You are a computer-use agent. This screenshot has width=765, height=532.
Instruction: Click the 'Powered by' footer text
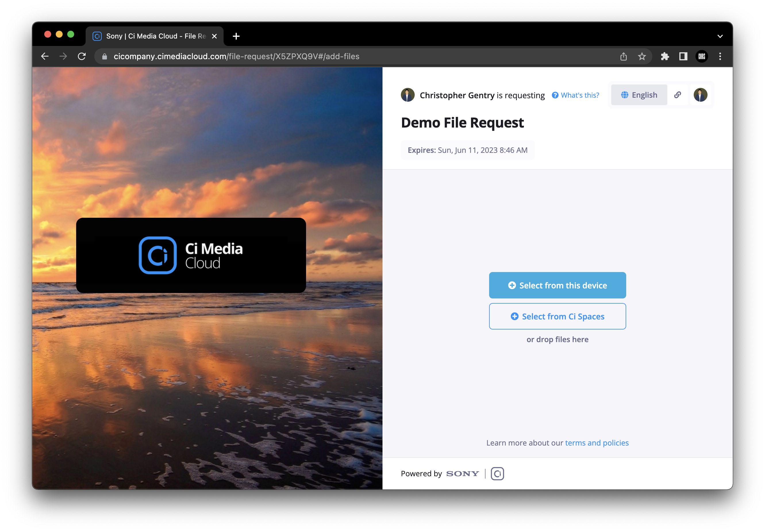pos(421,474)
